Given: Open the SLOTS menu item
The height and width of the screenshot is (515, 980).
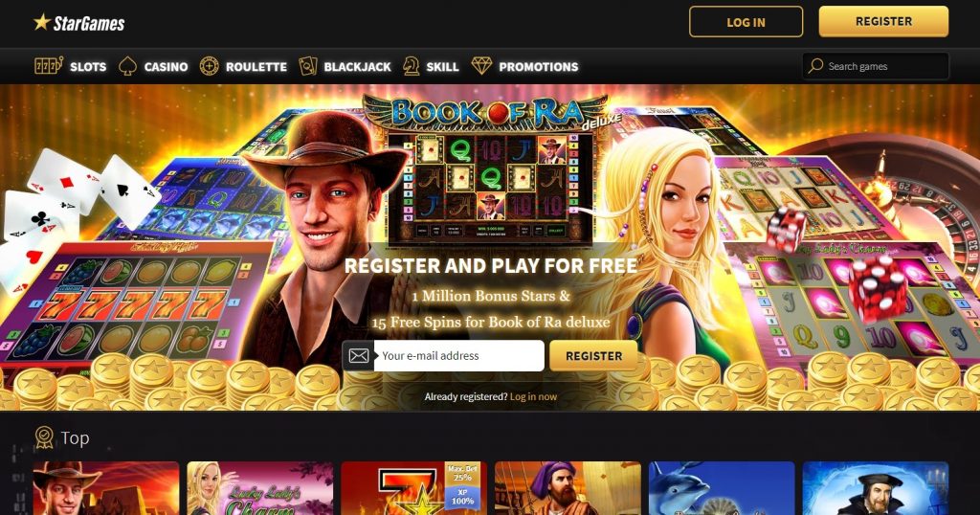Looking at the screenshot, I should [88, 66].
